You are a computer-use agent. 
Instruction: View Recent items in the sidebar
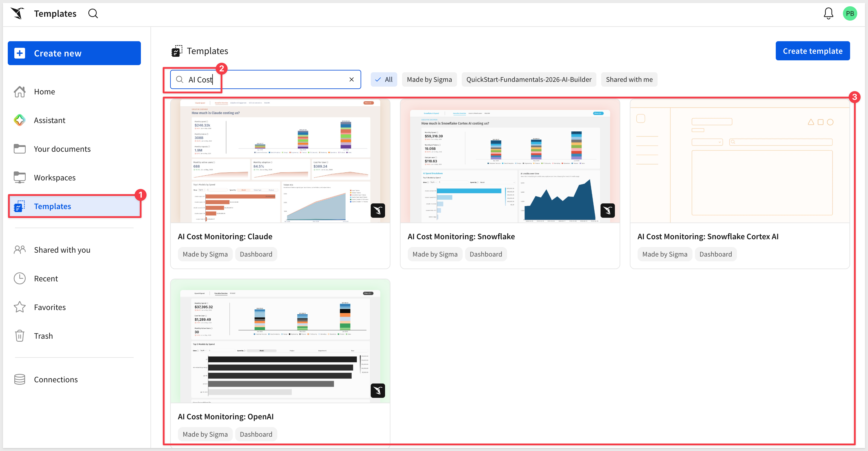(74, 278)
